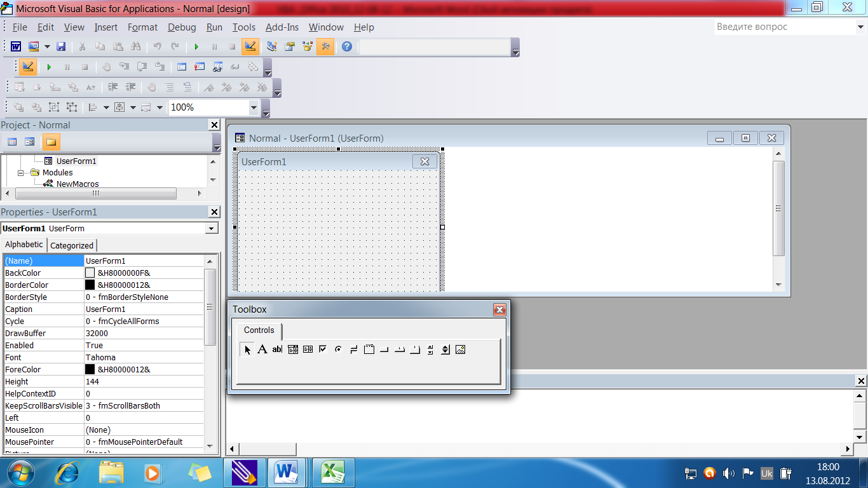Choose the Frame control in Toolbox
The image size is (868, 488).
(x=369, y=349)
